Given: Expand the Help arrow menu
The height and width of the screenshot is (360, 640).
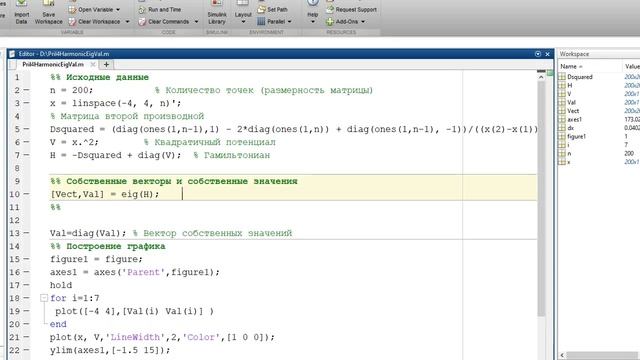Looking at the screenshot, I should point(313,21).
